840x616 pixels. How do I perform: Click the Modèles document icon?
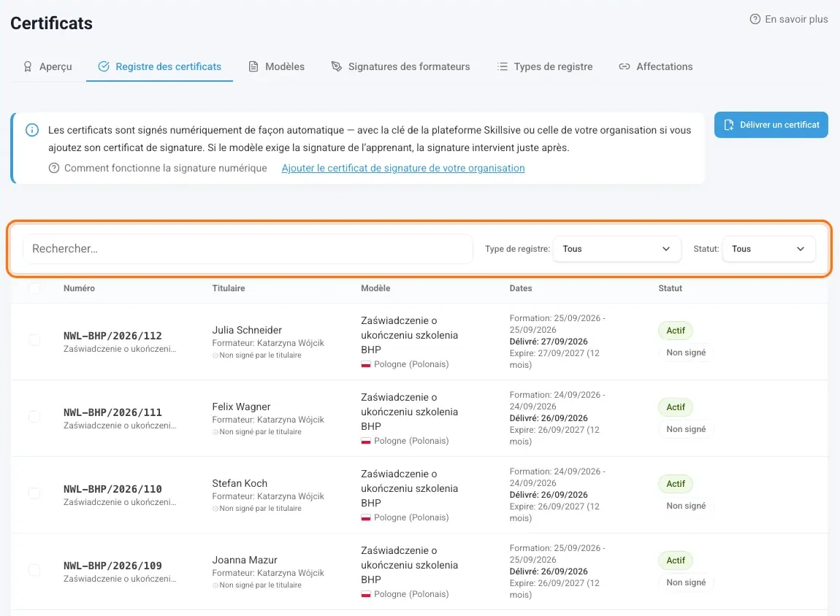click(x=253, y=66)
